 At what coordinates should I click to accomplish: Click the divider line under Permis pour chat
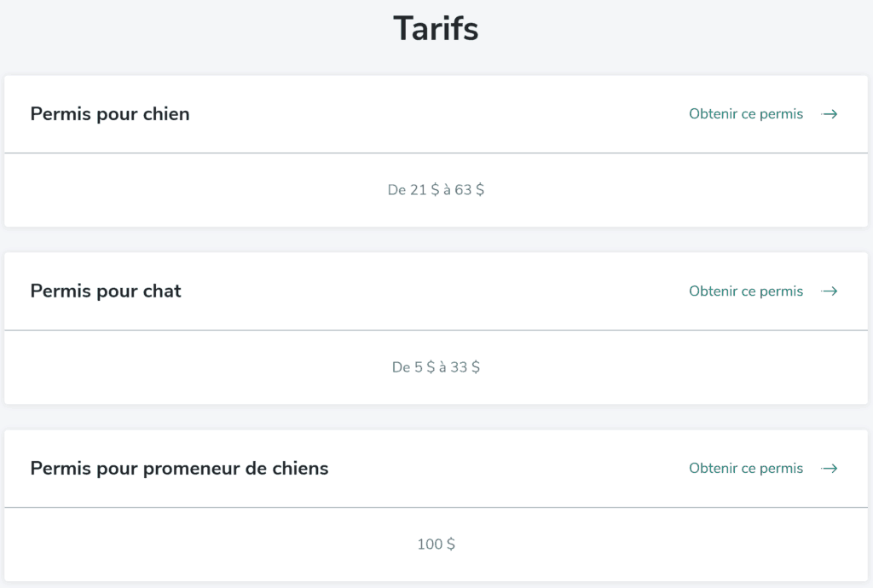coord(436,330)
